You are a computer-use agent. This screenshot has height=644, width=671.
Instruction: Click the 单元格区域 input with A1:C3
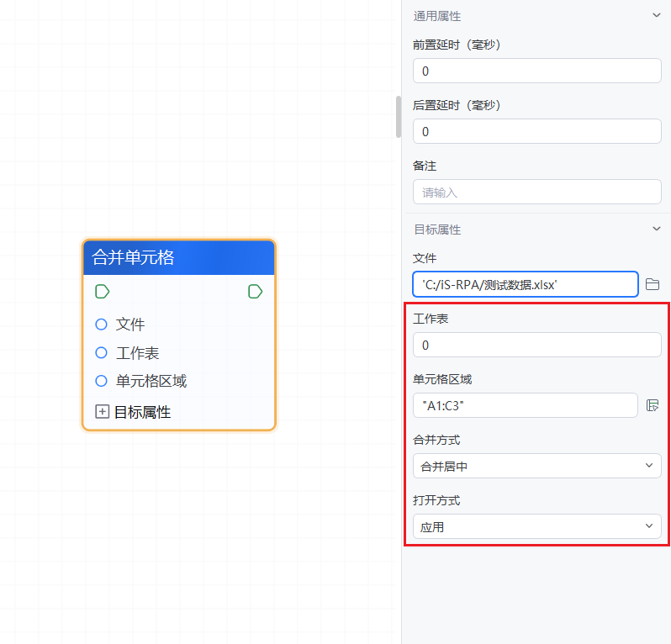[x=525, y=405]
